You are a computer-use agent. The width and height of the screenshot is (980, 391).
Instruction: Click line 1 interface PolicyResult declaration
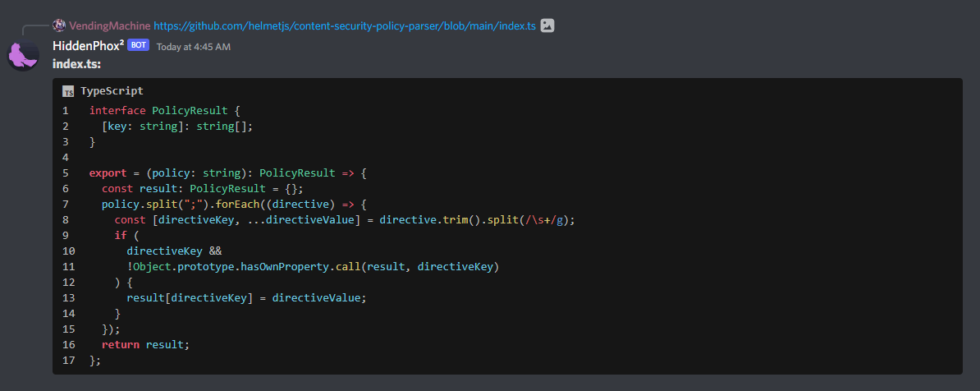point(165,111)
